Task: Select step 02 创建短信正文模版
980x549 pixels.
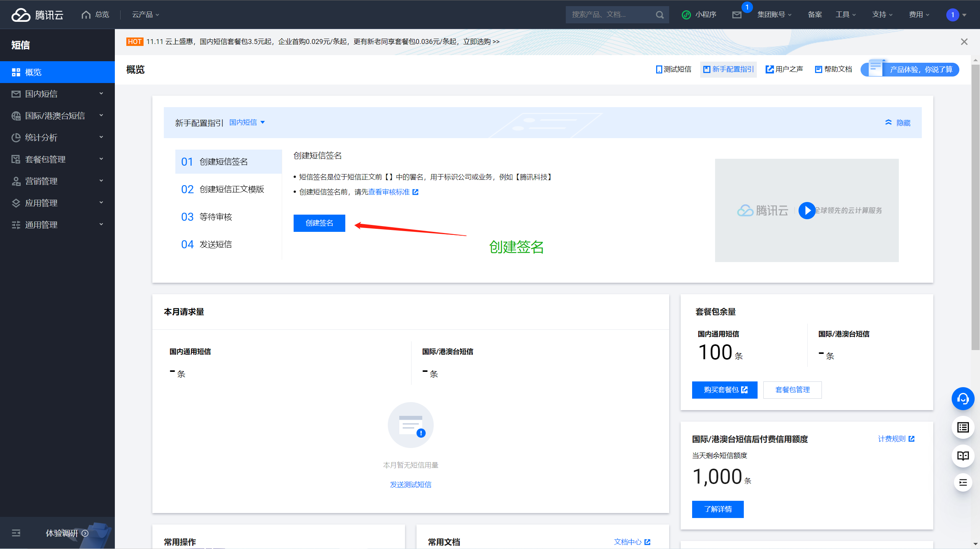Action: (x=223, y=189)
